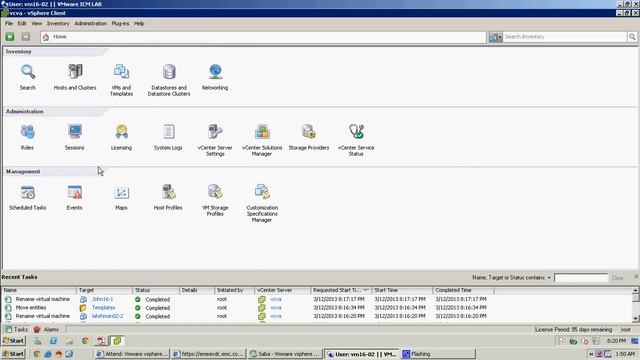Open the Administration menu
640x360 pixels.
[x=91, y=24]
